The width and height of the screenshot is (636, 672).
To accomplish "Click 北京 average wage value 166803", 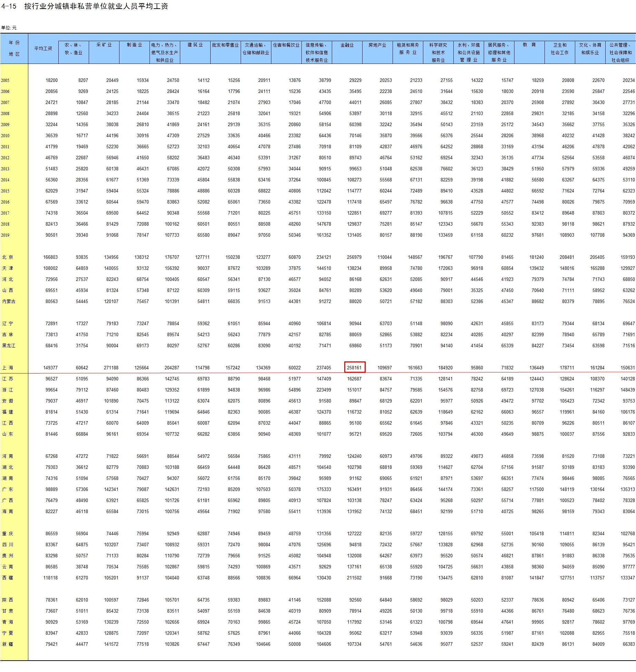I will [50, 257].
